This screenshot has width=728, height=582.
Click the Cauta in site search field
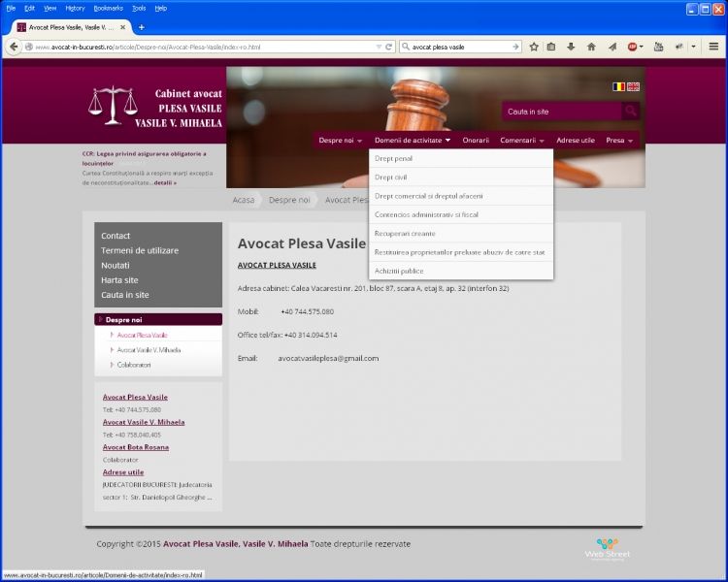(560, 112)
